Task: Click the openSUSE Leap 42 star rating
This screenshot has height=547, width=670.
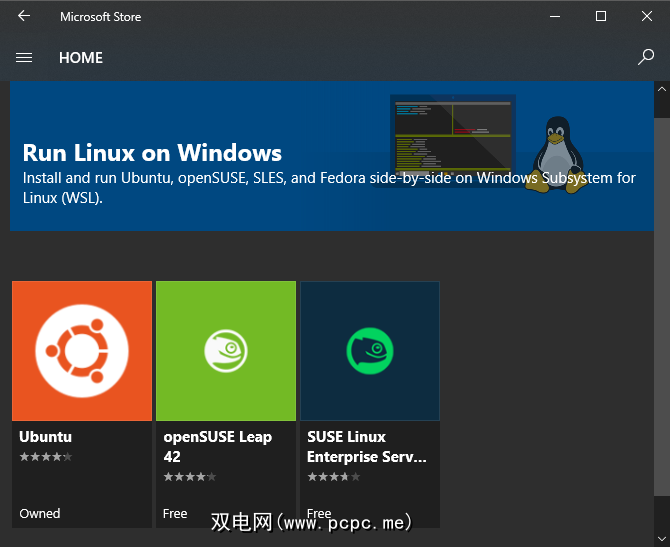Action: [x=190, y=476]
